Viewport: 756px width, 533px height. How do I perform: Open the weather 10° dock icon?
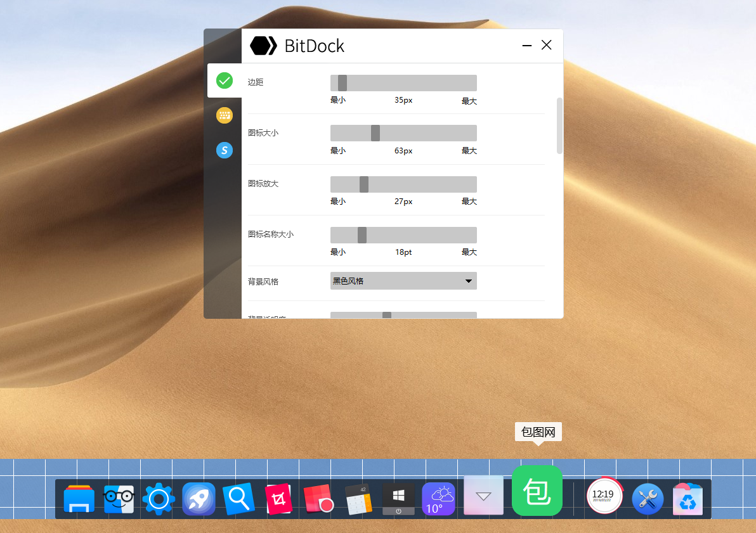[438, 499]
